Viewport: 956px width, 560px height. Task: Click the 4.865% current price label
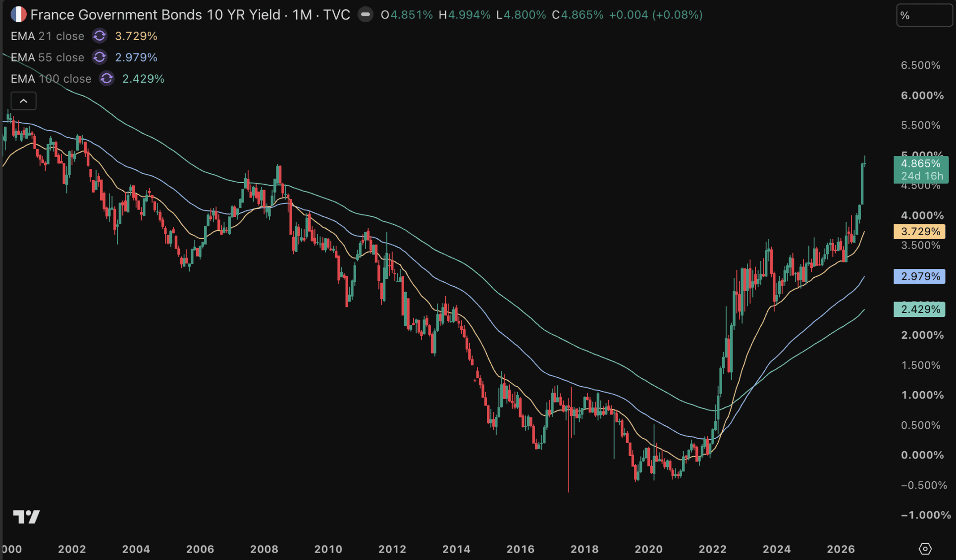point(921,170)
